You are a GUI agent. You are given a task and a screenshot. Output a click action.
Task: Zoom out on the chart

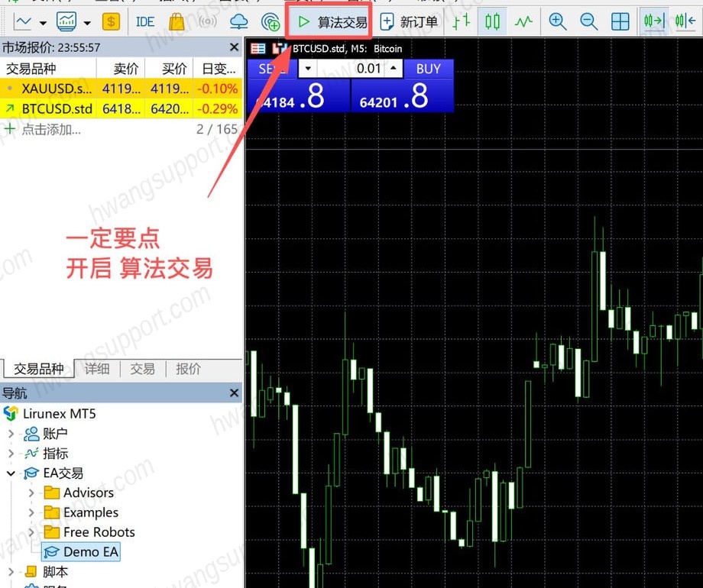tap(588, 21)
